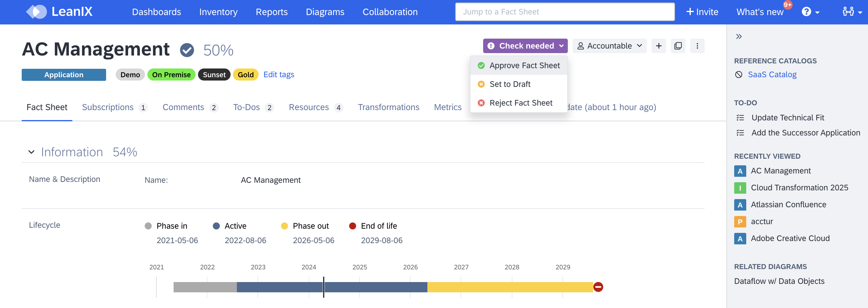Collapse the right sidebar with double chevron
Screen dimensions: 868x308
[739, 37]
